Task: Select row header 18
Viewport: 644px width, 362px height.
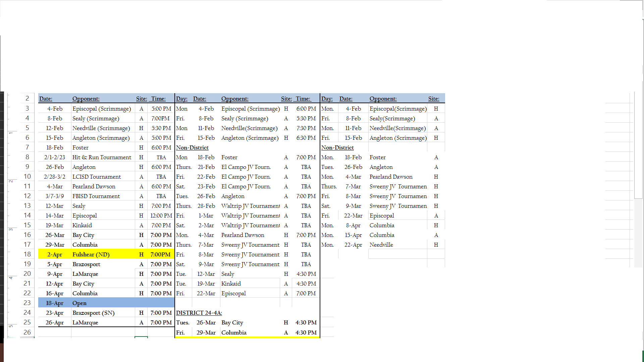Action: pyautogui.click(x=27, y=254)
